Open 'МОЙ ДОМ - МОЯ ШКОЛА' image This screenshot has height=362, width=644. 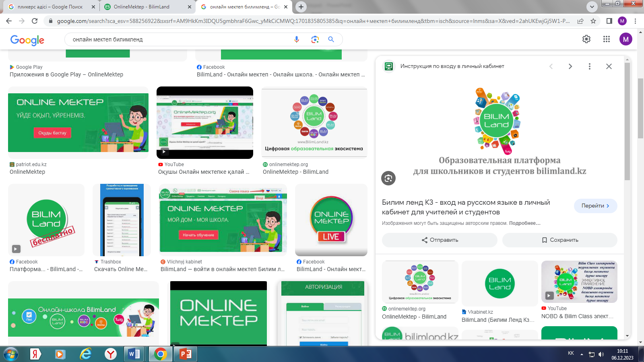(x=223, y=220)
